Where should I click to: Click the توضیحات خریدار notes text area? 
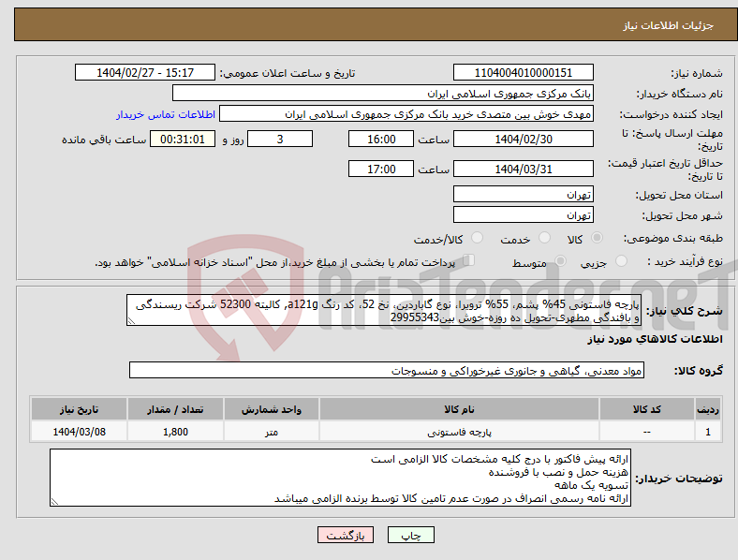pyautogui.click(x=340, y=478)
